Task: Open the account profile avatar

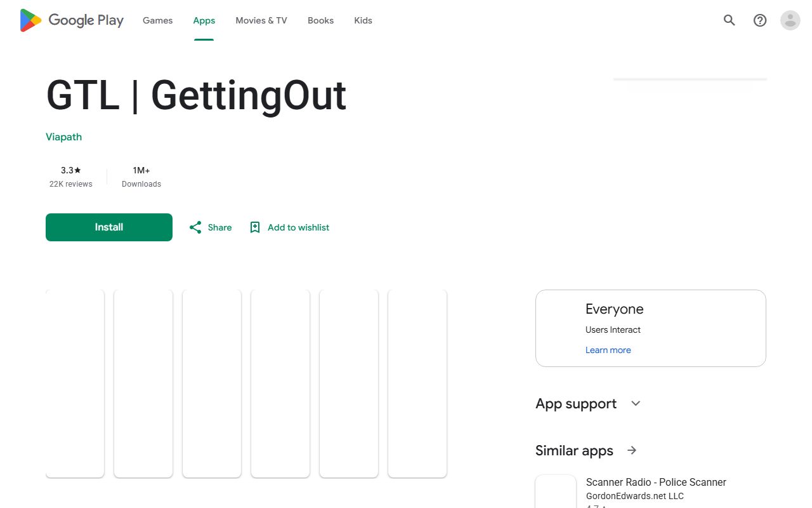Action: [x=790, y=20]
